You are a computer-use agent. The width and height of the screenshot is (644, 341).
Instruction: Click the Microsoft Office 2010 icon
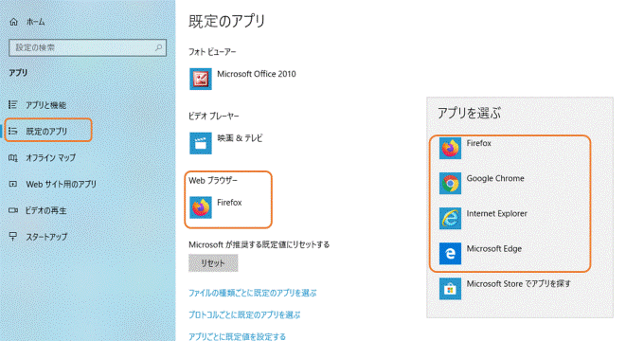201,79
